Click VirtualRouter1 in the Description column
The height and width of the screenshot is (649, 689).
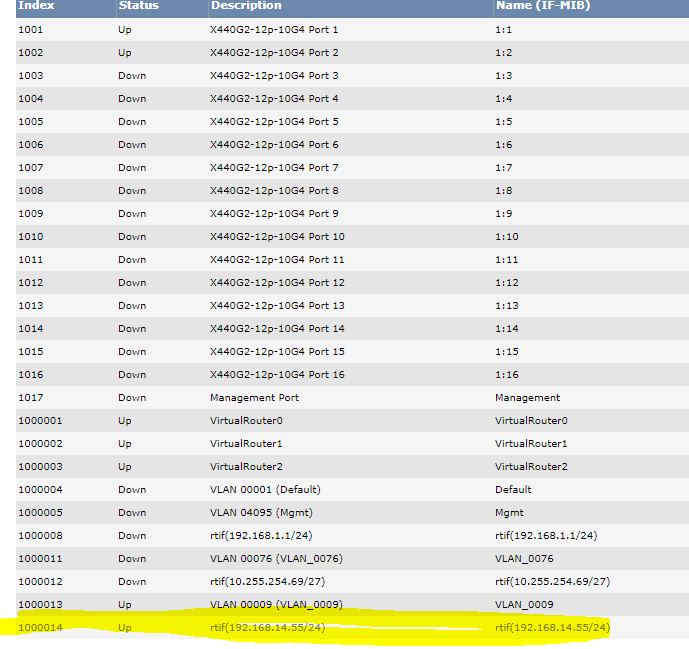point(246,444)
